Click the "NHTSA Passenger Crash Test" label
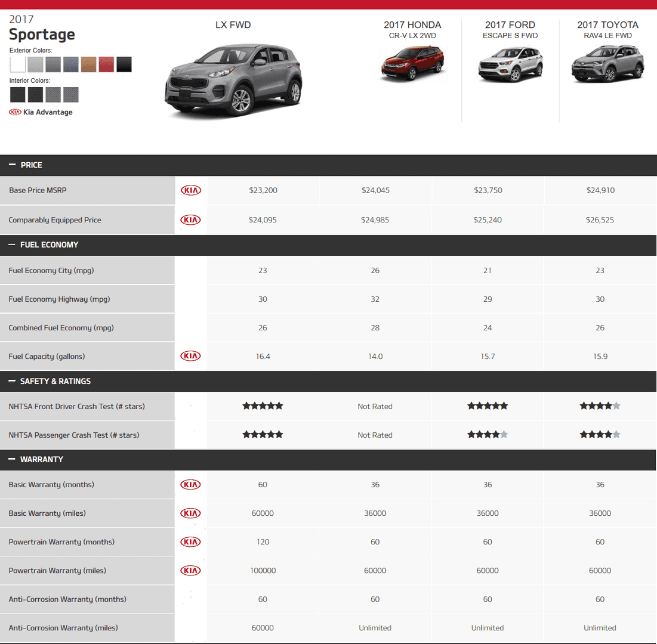The width and height of the screenshot is (657, 644). tap(74, 435)
